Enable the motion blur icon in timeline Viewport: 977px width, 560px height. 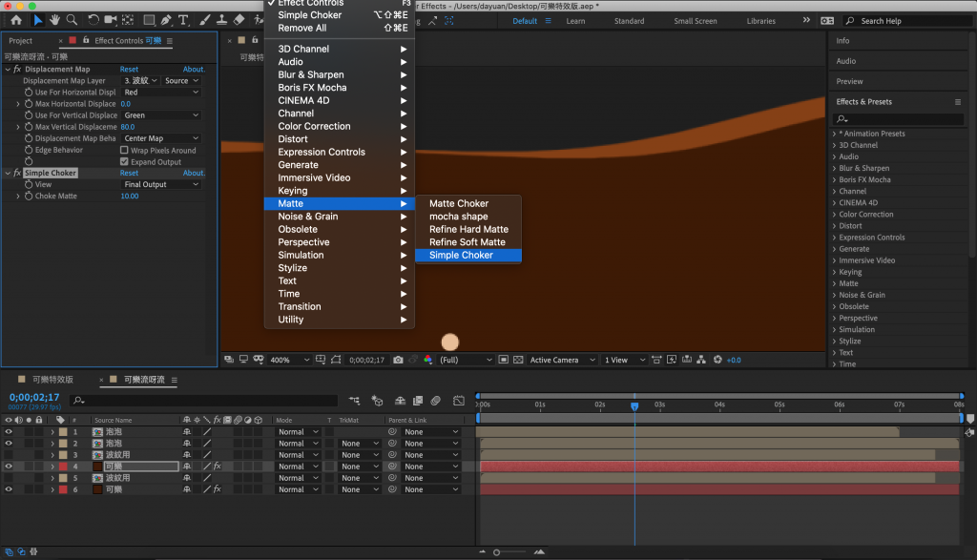(435, 401)
